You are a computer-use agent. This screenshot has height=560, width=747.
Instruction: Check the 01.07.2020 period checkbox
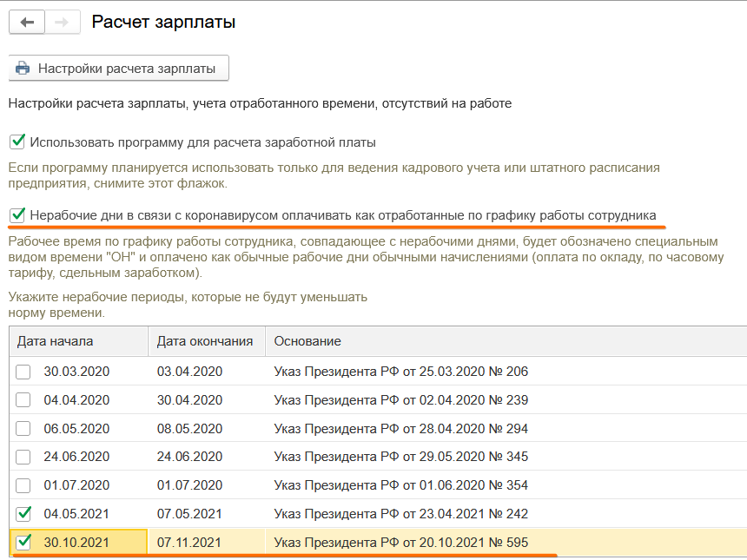tap(23, 485)
